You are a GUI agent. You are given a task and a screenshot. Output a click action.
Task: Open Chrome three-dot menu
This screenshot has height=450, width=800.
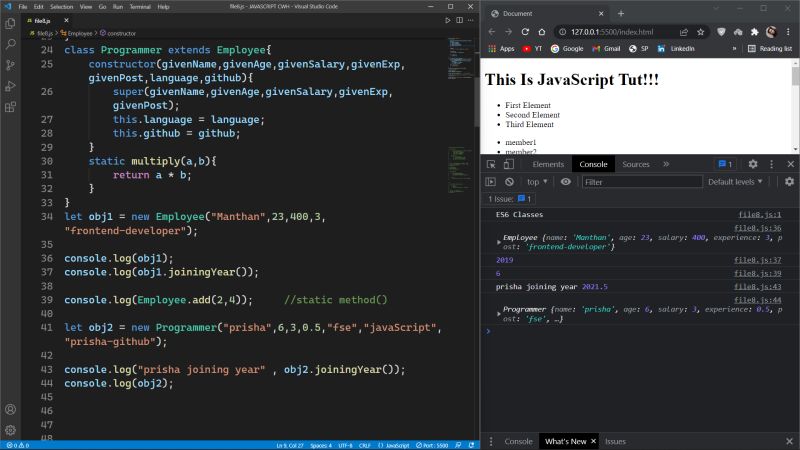788,32
